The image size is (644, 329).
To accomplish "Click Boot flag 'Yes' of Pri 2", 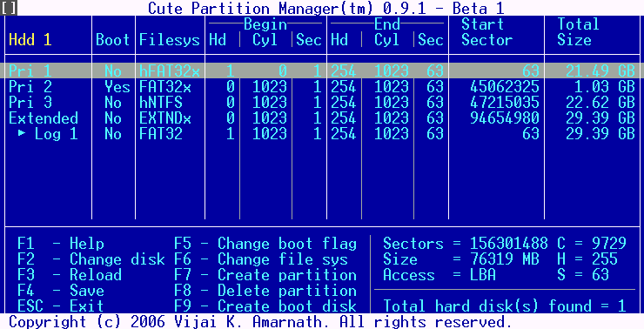I will click(117, 87).
